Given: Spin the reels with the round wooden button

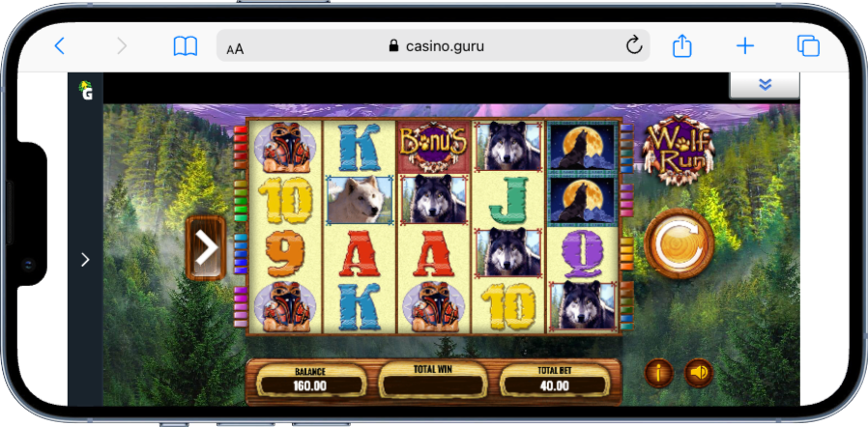Looking at the screenshot, I should coord(679,243).
